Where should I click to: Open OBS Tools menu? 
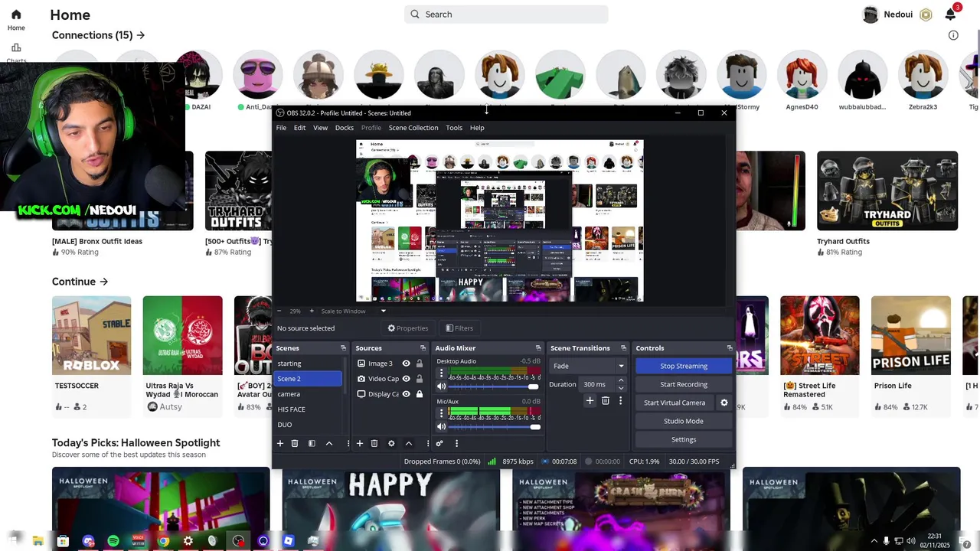tap(454, 128)
